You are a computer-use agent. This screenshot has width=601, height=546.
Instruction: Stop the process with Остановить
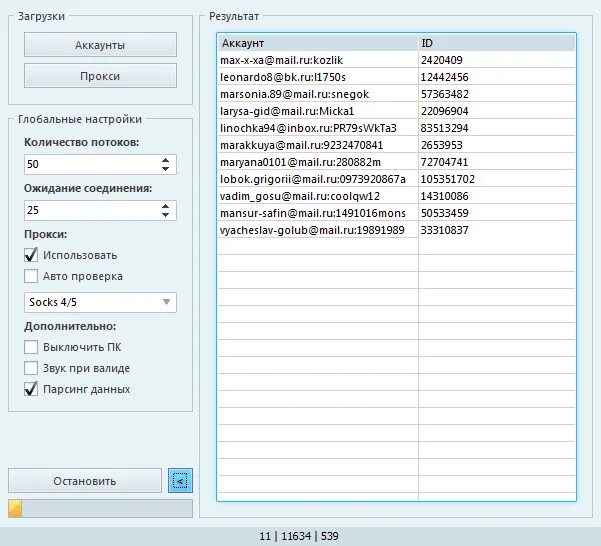tap(85, 480)
